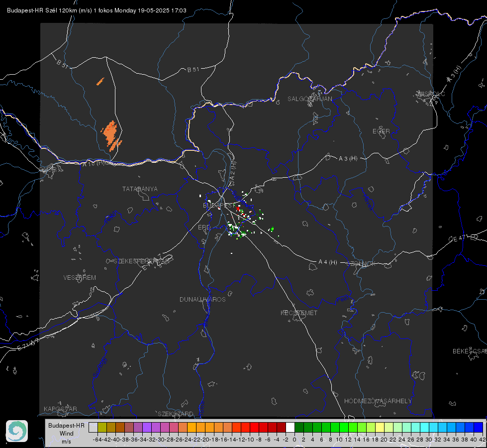The width and height of the screenshot is (487, 448).
Task: Click the EGER city label
Action: [x=381, y=131]
